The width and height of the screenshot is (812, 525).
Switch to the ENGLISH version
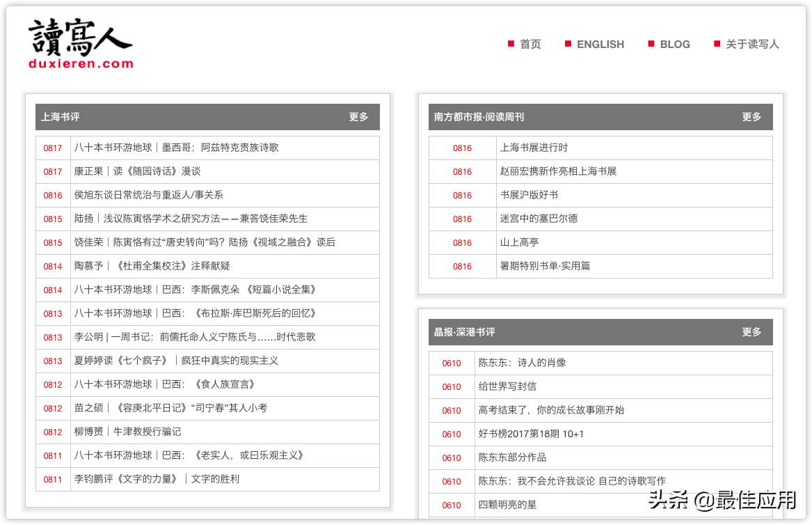600,44
